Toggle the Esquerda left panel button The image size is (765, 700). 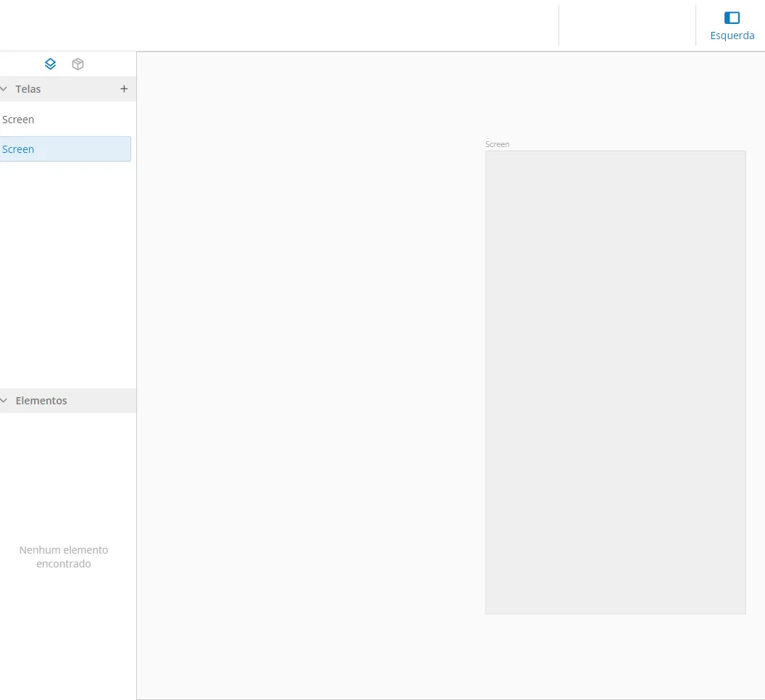pos(732,26)
